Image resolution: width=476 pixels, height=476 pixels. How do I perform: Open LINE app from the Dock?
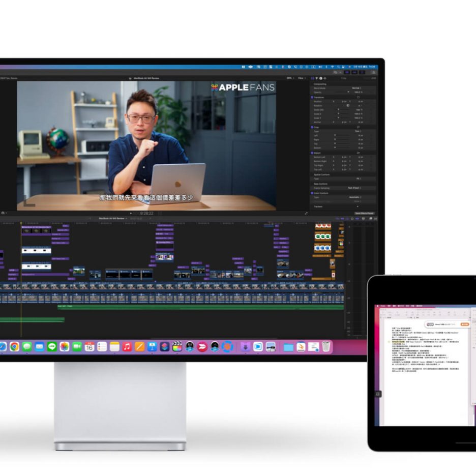[x=52, y=347]
